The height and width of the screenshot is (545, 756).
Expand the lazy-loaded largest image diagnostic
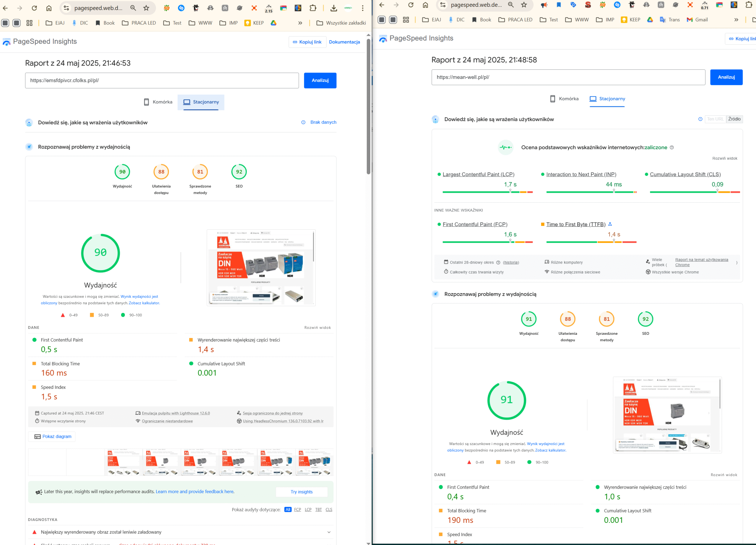[329, 532]
